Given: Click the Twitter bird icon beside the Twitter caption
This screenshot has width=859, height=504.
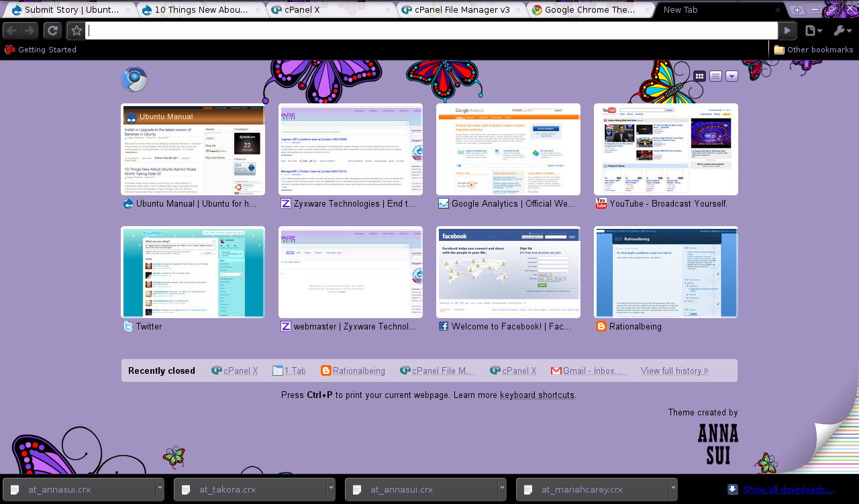Looking at the screenshot, I should [127, 326].
